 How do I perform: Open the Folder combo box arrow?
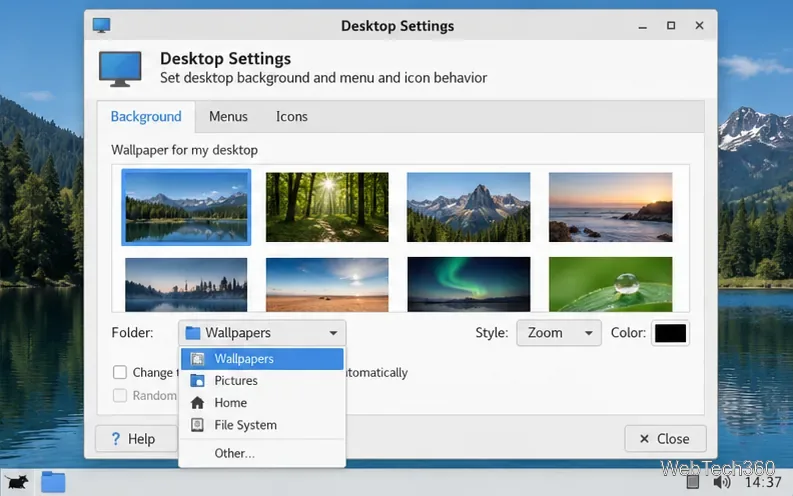(333, 333)
